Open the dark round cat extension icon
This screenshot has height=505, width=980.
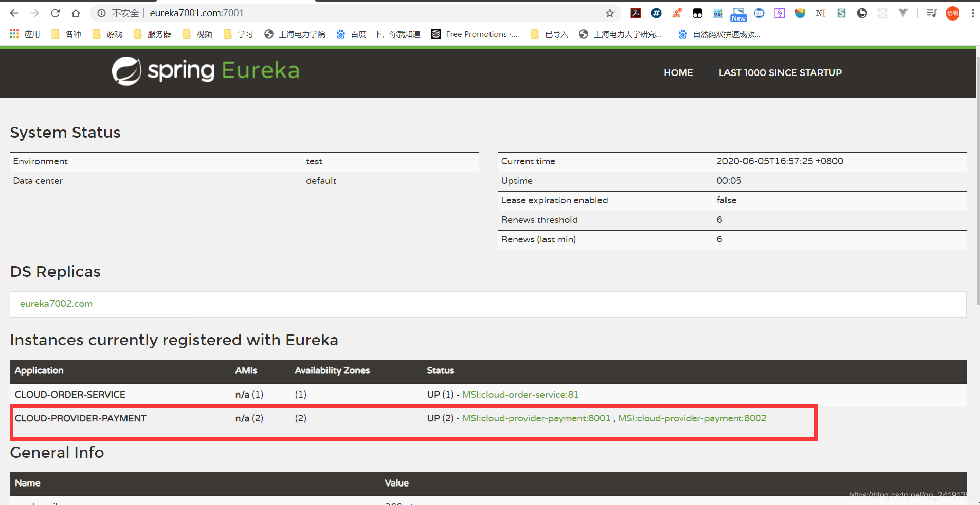(862, 13)
